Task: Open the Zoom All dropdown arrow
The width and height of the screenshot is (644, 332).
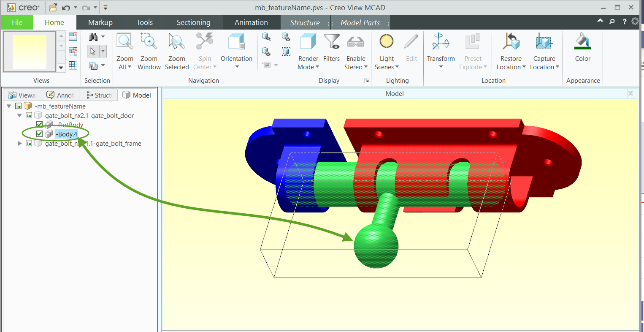Action: 130,67
